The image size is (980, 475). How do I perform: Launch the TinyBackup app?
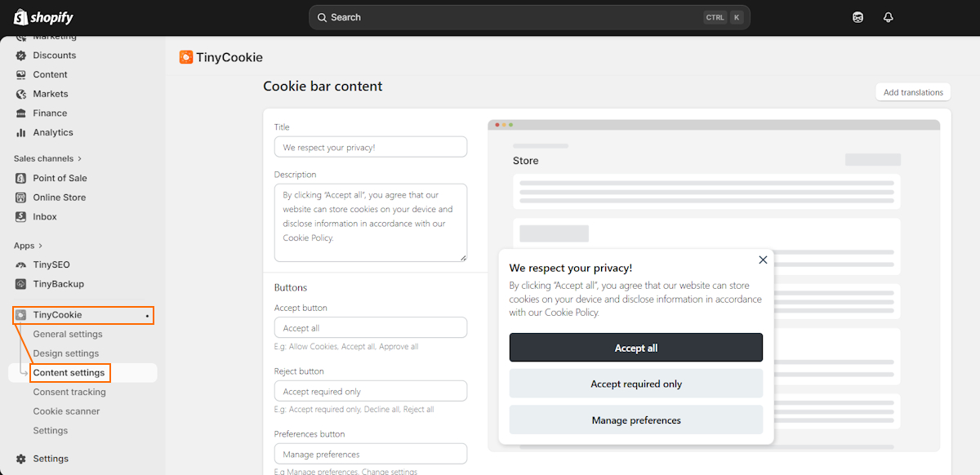(x=57, y=283)
